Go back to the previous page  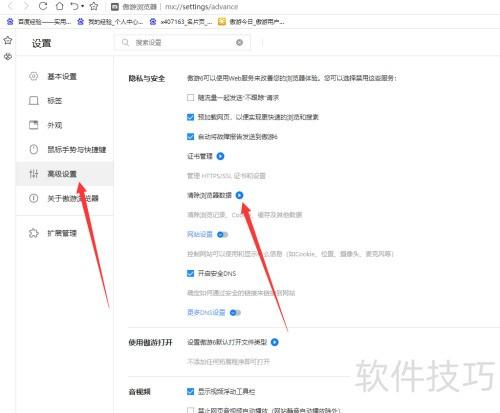[x=11, y=6]
